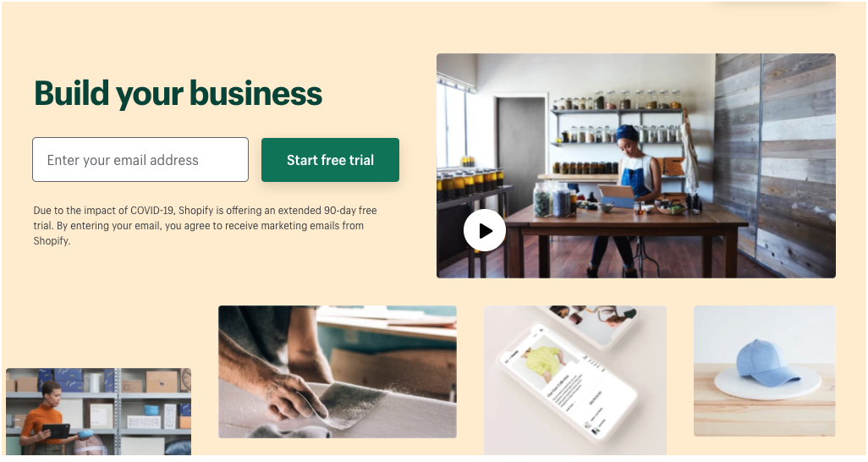Click the reclaimed wood wall in video
Image resolution: width=868 pixels, height=462 pixels.
click(775, 164)
